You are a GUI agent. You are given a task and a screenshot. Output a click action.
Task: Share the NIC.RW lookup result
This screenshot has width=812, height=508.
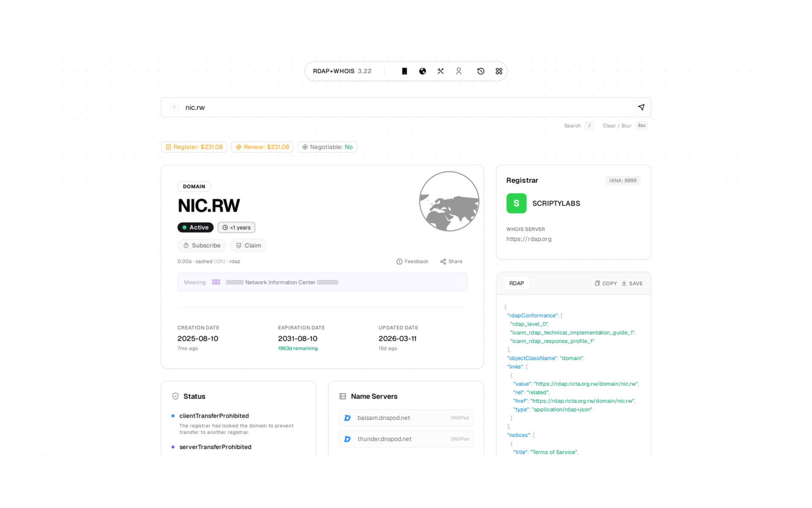coord(451,262)
